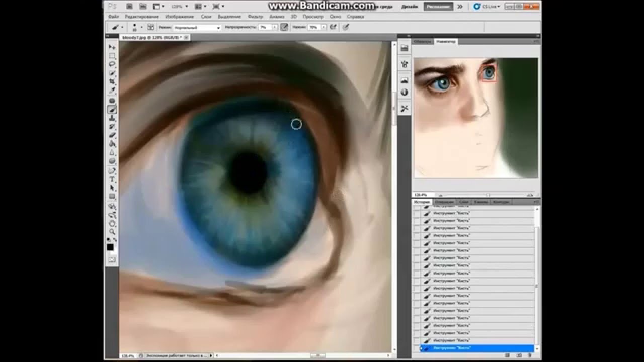Enable airbrush mode in options bar
Viewport: 644px width, 362px height.
click(x=333, y=28)
